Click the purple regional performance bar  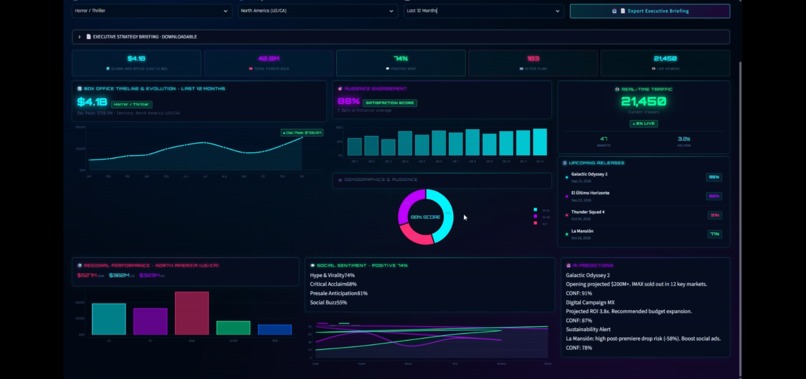pyautogui.click(x=150, y=321)
